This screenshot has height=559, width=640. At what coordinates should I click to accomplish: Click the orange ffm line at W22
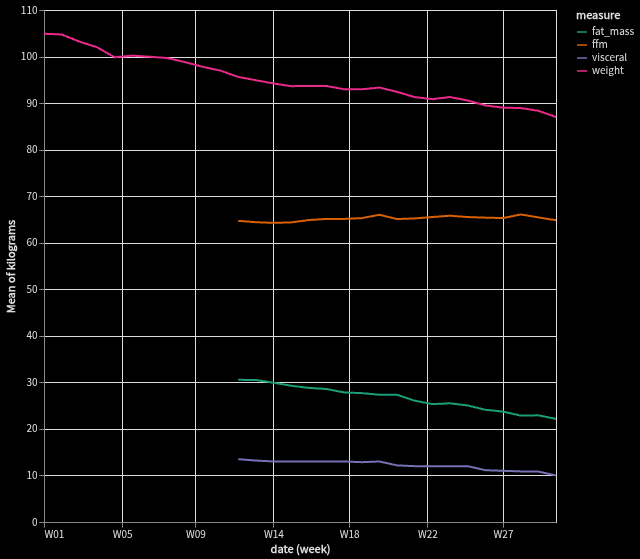427,217
